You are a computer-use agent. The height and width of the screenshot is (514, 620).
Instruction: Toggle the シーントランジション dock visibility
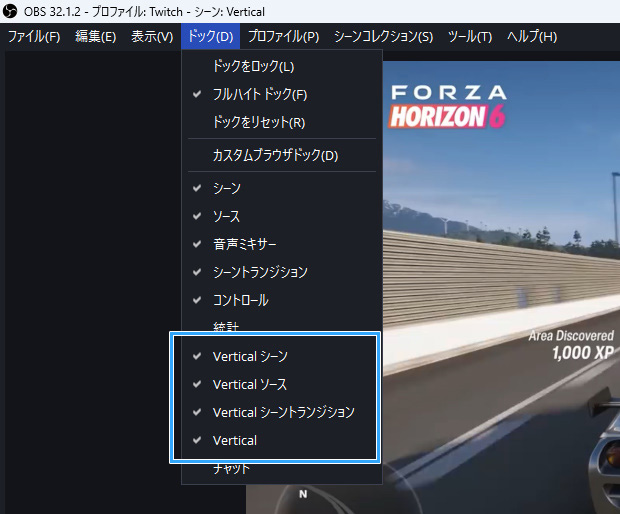(282, 272)
